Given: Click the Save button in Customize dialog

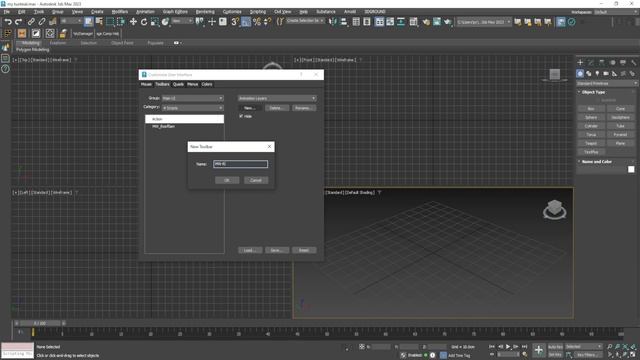Looking at the screenshot, I should [x=277, y=250].
